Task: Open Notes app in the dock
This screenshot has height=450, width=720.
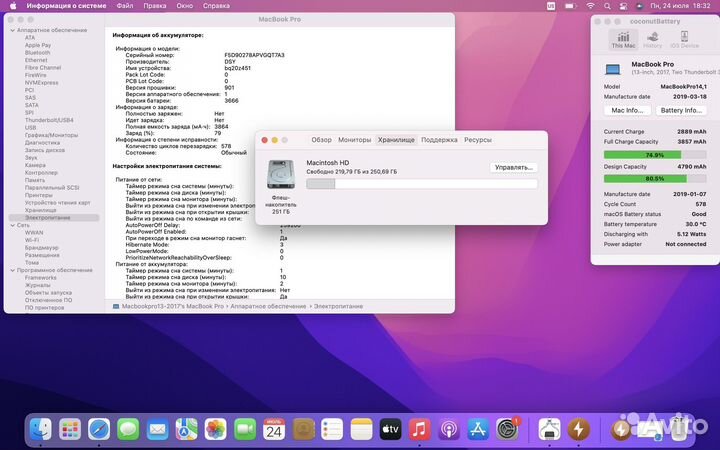Action: click(361, 429)
